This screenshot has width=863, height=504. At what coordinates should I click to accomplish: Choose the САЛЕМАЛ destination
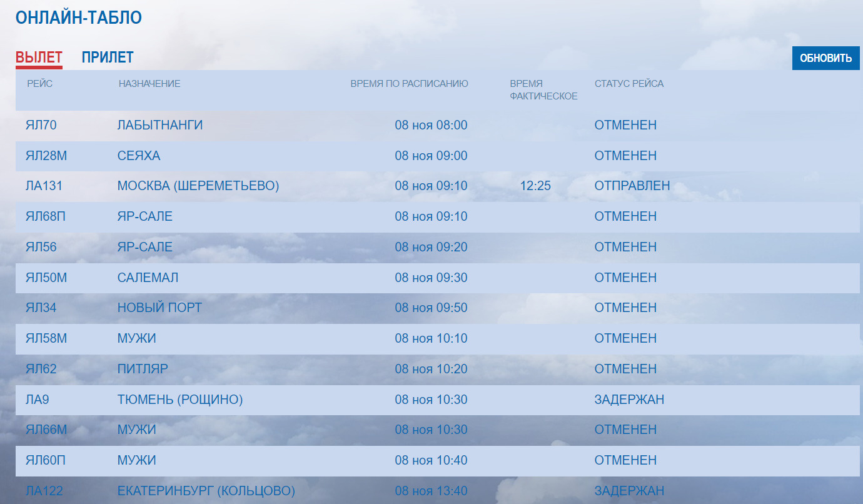coord(148,278)
